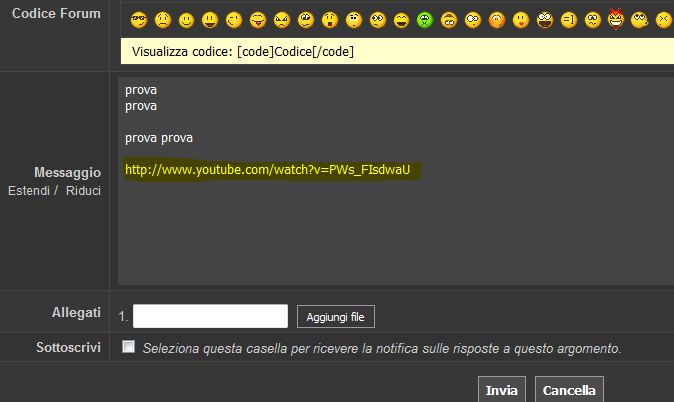Insert the =] text-face emoticon
This screenshot has width=674, height=402.
569,20
